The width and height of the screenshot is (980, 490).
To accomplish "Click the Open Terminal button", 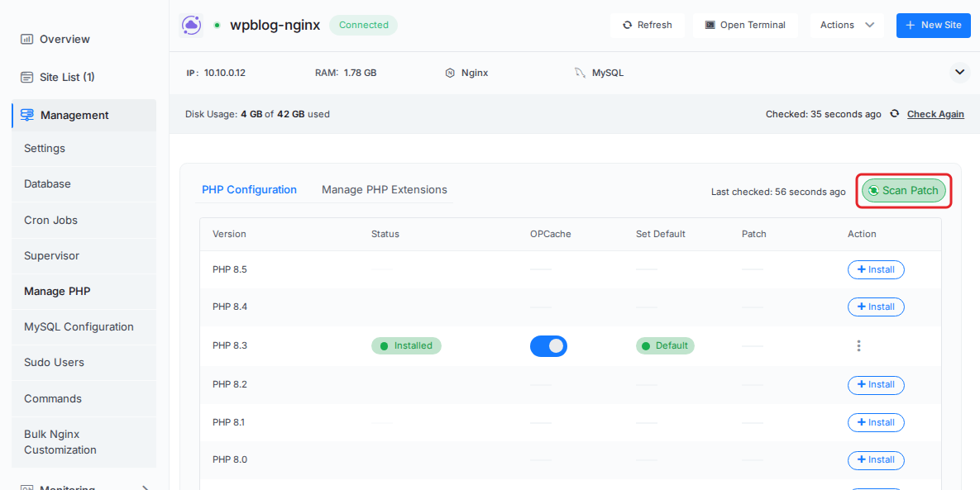I will coord(745,25).
